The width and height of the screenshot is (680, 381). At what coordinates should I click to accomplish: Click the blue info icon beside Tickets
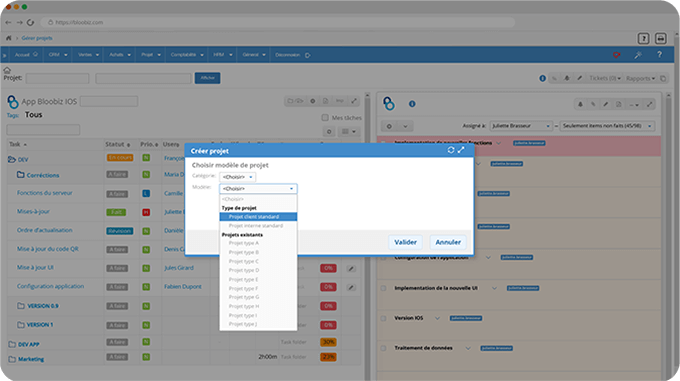tap(542, 78)
